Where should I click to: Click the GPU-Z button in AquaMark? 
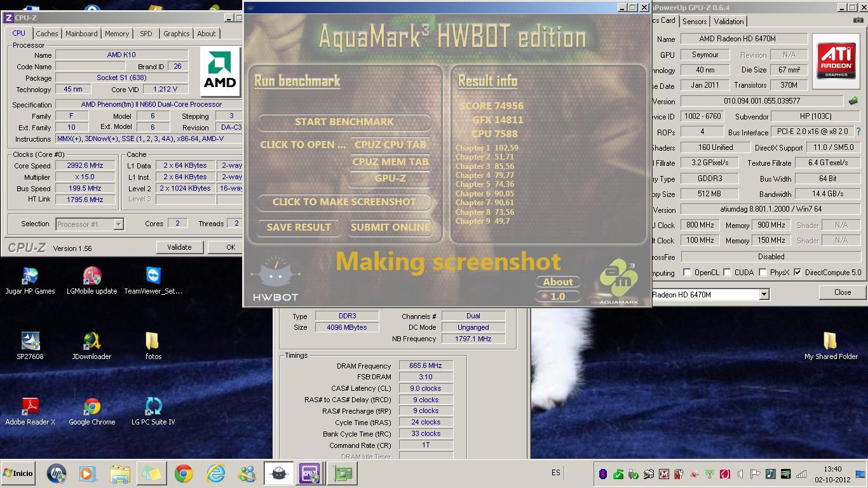tap(390, 179)
